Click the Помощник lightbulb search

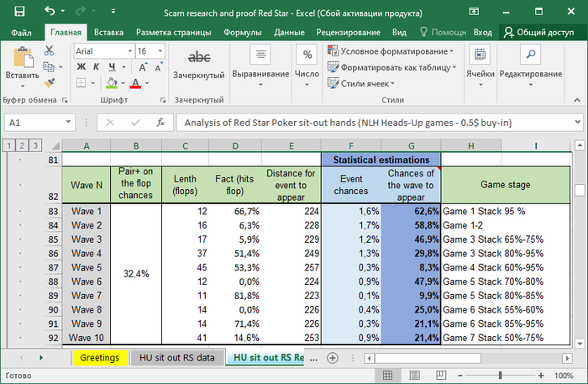tap(443, 32)
